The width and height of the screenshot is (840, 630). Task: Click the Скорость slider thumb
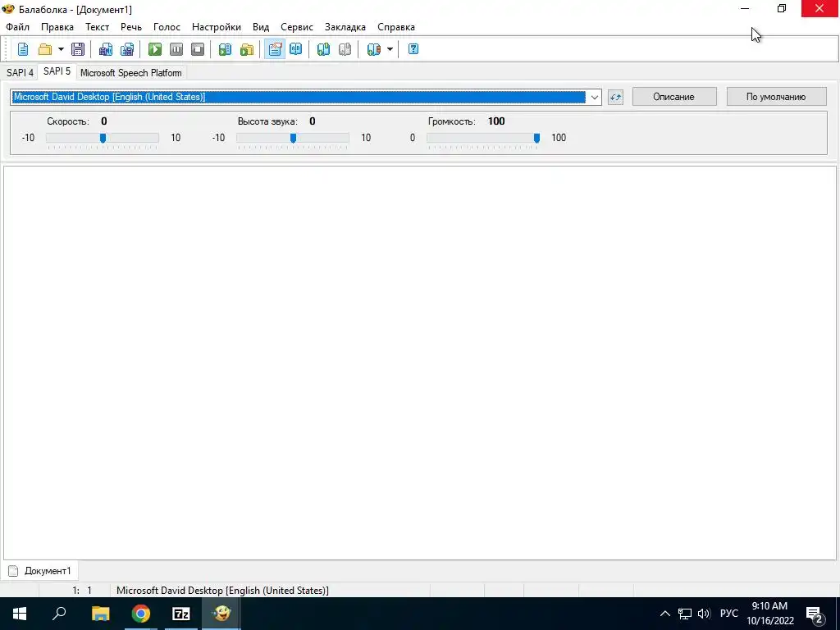tap(103, 138)
